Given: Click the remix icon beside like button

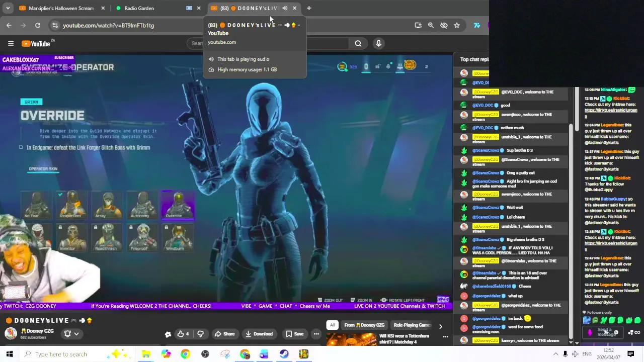Looking at the screenshot, I should pyautogui.click(x=168, y=334).
